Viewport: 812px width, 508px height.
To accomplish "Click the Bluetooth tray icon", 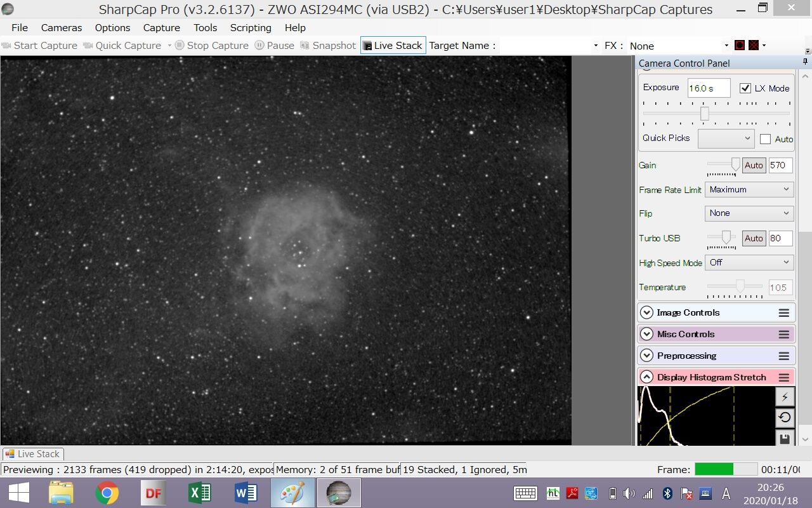I will [x=667, y=493].
